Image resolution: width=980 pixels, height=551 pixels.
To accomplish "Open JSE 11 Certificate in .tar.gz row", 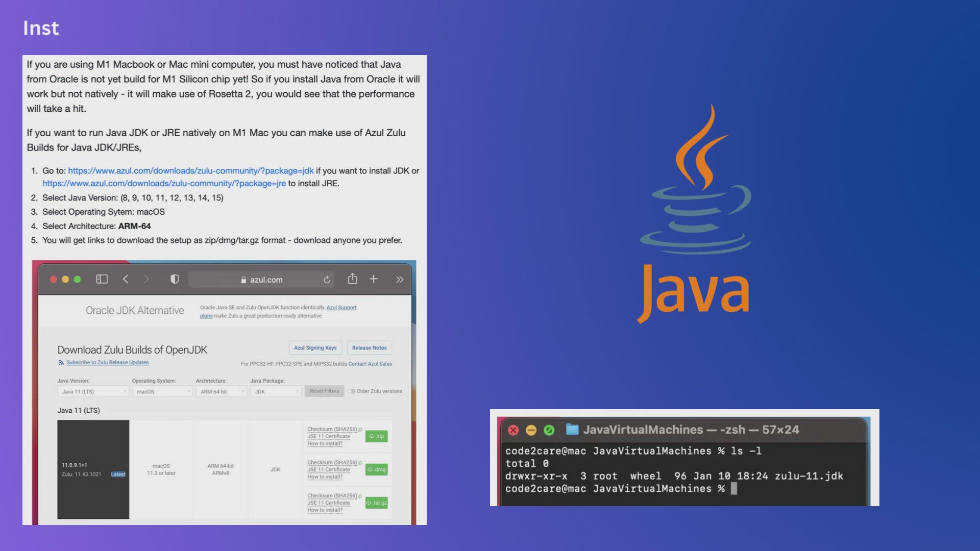I will [329, 503].
